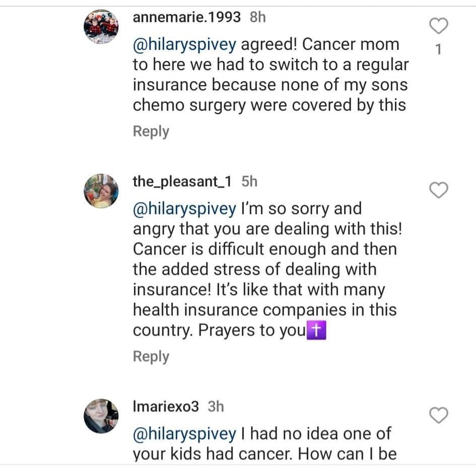Click the 5h timestamp beside the_pleasant_1

[x=249, y=181]
